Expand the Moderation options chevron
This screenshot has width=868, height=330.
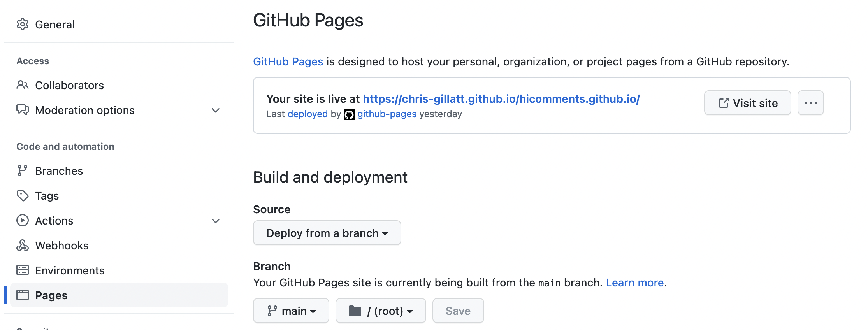click(x=216, y=111)
